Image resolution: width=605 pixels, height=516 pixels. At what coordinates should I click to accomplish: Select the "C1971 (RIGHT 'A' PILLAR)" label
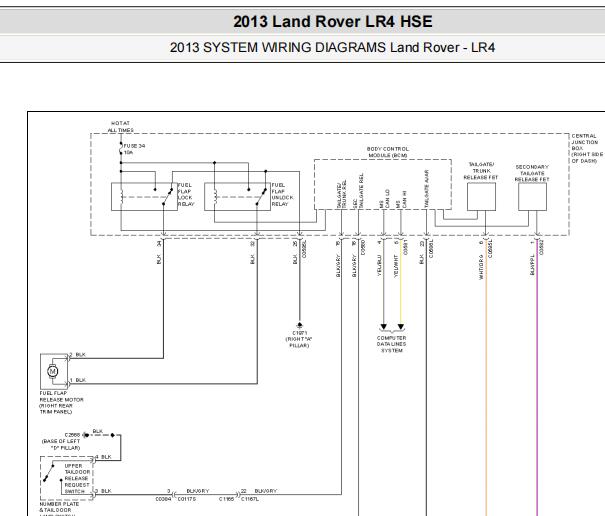click(x=299, y=339)
